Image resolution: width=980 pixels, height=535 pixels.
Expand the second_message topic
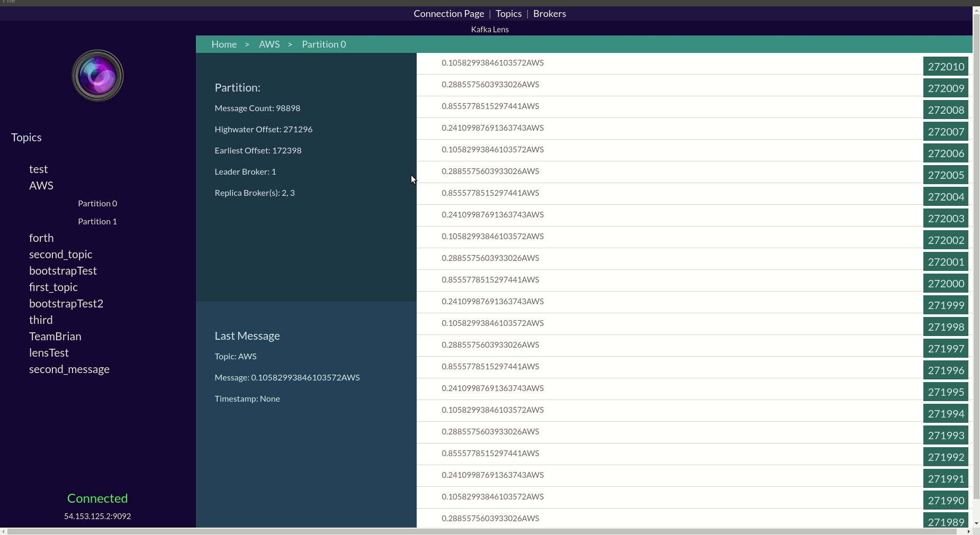pyautogui.click(x=69, y=369)
